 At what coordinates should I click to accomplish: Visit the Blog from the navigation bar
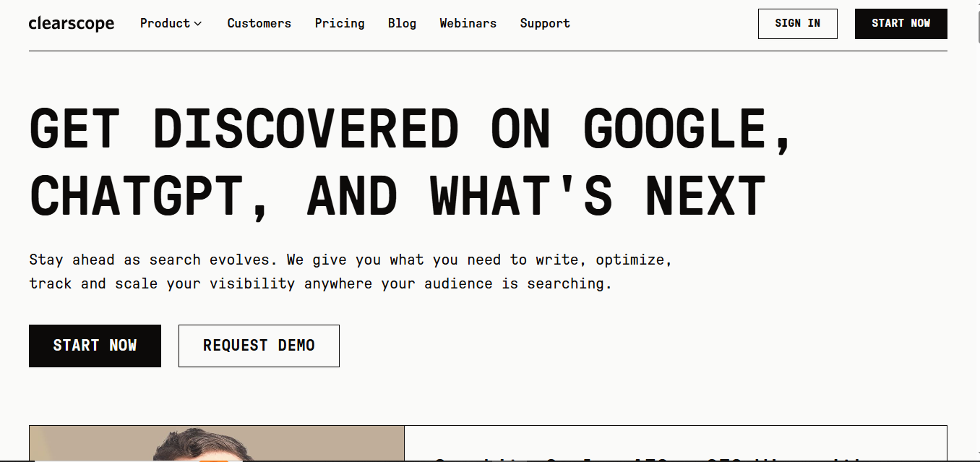click(x=402, y=23)
